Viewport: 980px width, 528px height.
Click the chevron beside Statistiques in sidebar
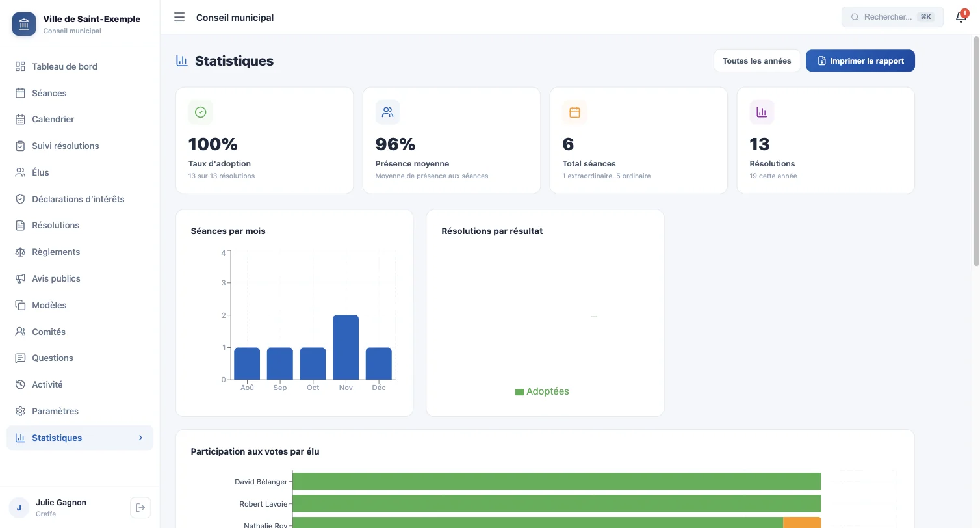140,438
